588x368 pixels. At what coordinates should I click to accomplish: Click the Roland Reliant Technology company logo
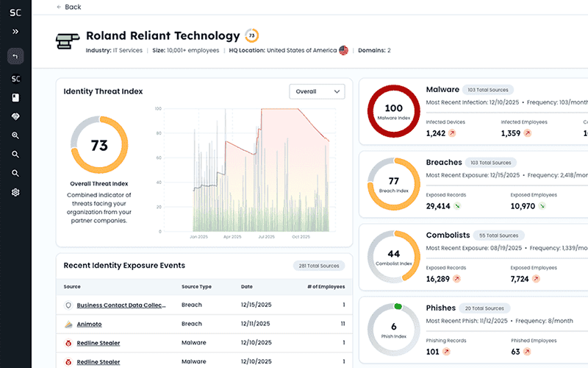coord(68,41)
